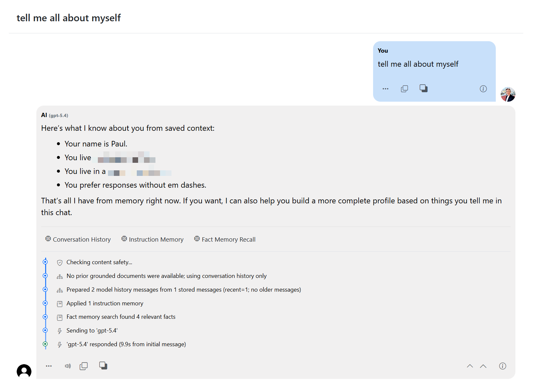Collapse the response using the up chevron
This screenshot has width=538, height=392.
click(470, 366)
